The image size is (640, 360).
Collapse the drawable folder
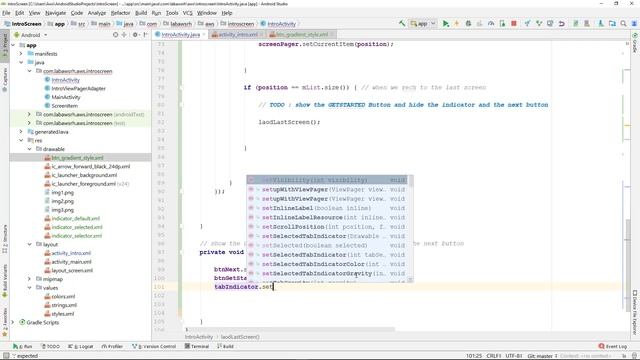[29, 149]
